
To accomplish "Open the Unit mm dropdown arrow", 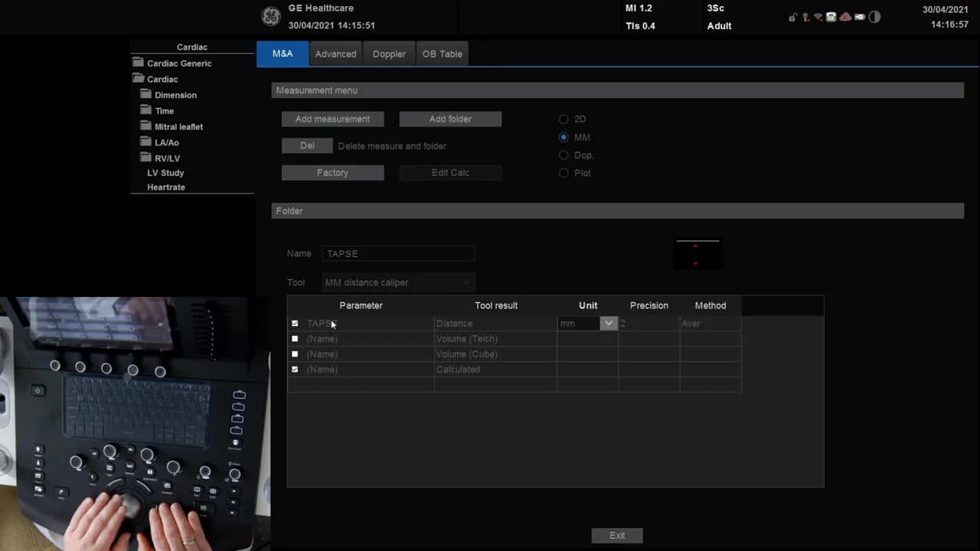I will [608, 324].
